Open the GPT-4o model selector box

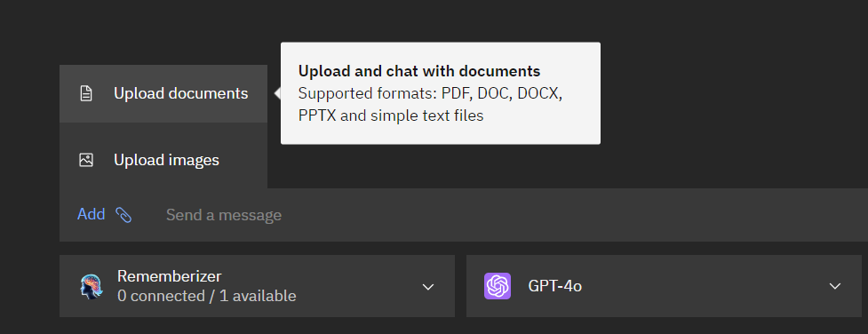[x=664, y=286]
